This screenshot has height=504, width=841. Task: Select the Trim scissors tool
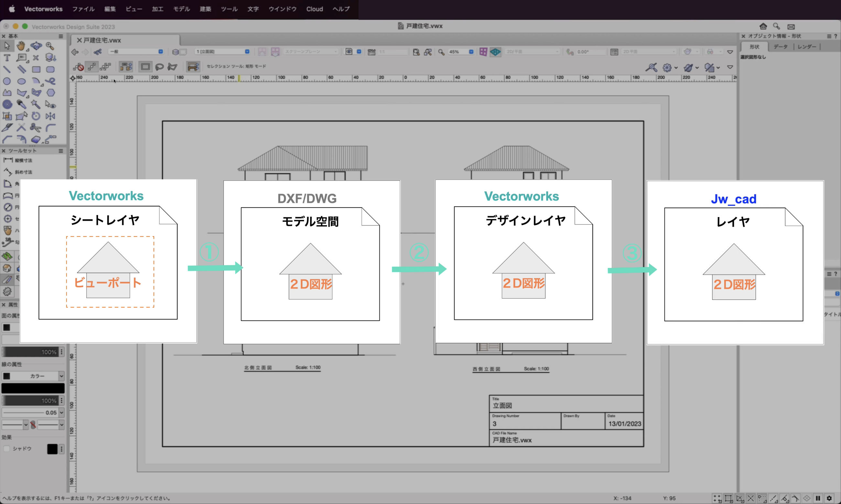click(x=35, y=128)
